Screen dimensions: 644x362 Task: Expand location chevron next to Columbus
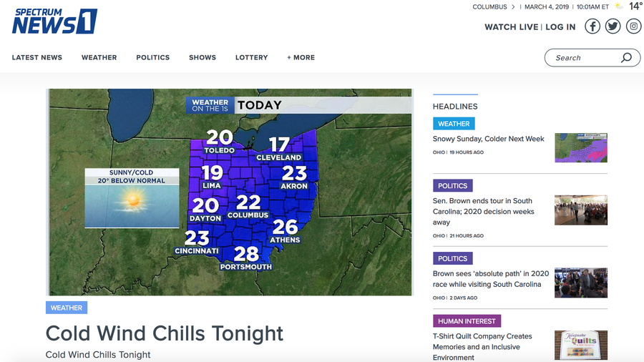click(513, 7)
